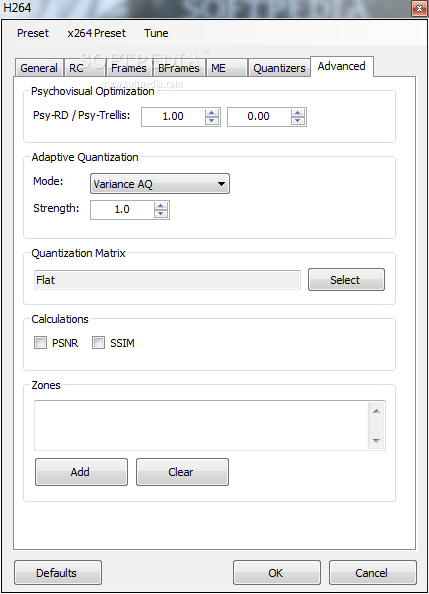Open the Tune menu
This screenshot has height=594, width=429.
click(156, 33)
